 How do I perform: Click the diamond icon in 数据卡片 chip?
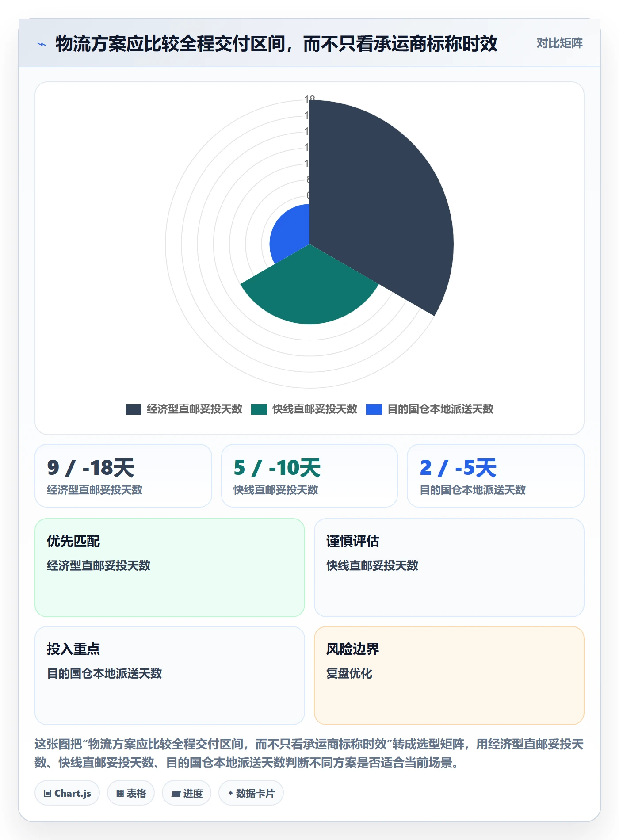click(x=230, y=794)
